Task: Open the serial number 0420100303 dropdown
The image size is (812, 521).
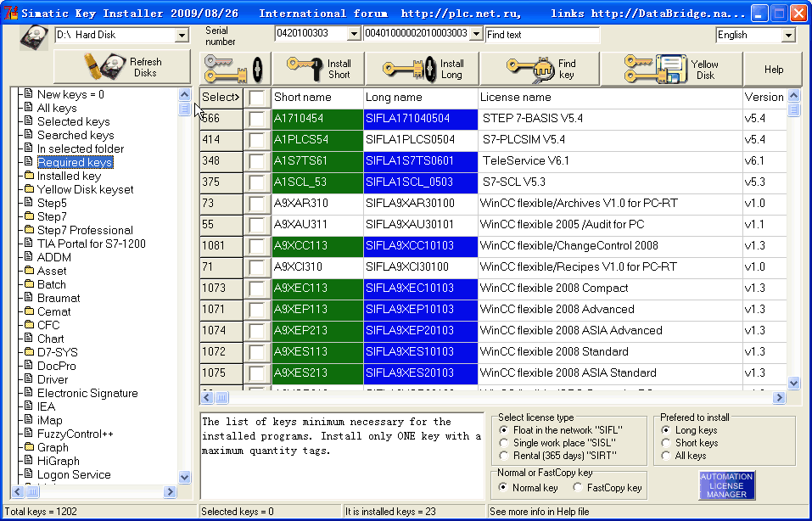Action: [354, 34]
